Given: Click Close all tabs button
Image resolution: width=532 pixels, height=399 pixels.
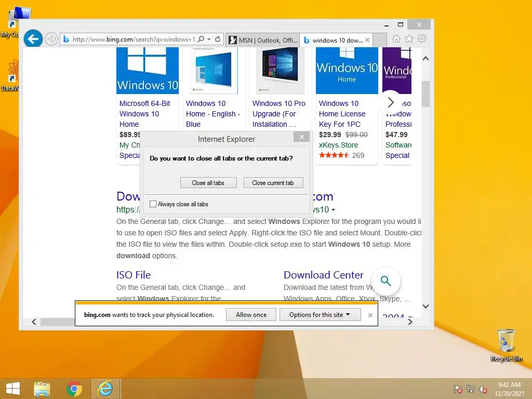Looking at the screenshot, I should pos(208,182).
